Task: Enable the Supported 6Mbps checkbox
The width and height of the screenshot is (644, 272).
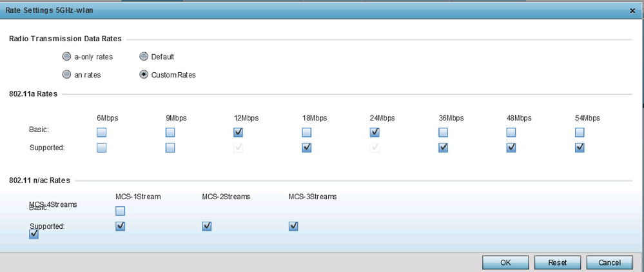Action: coord(101,148)
